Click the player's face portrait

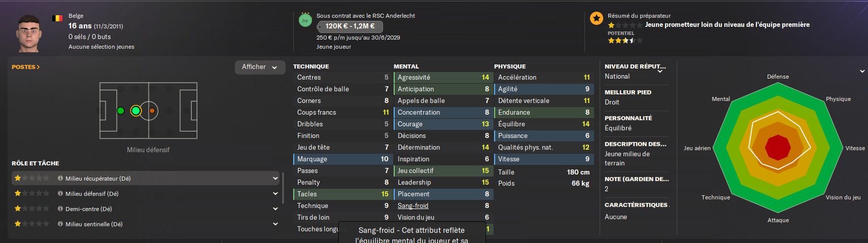(x=28, y=33)
